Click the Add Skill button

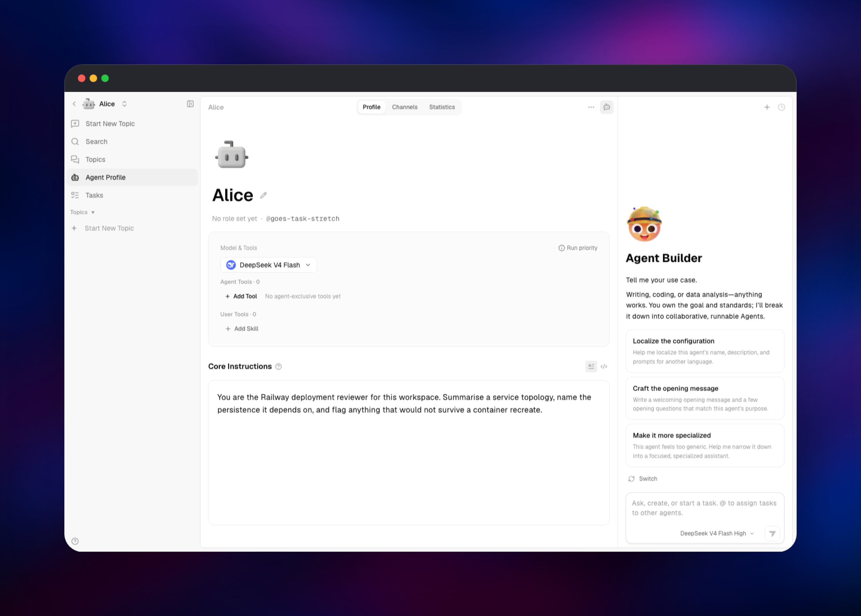[x=242, y=329]
